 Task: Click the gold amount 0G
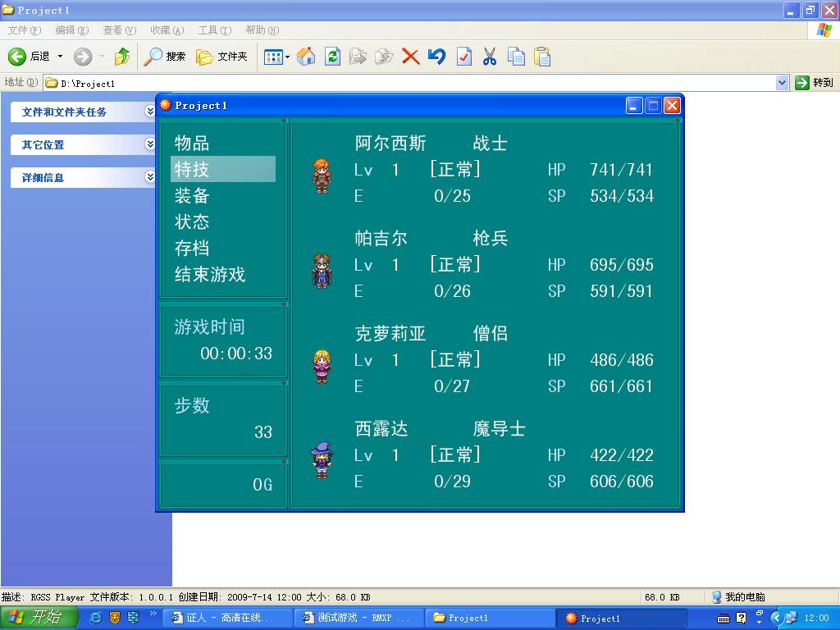click(x=262, y=485)
